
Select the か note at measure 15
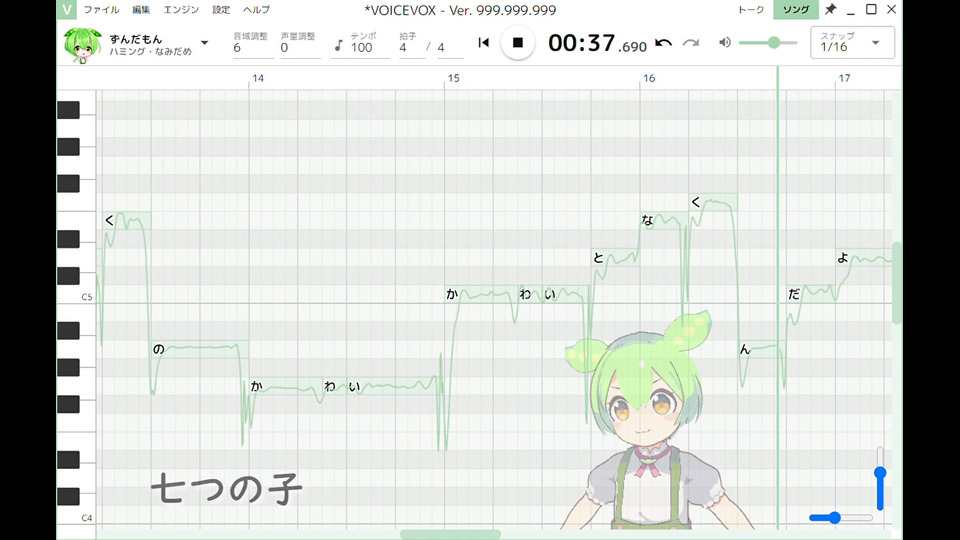(481, 294)
